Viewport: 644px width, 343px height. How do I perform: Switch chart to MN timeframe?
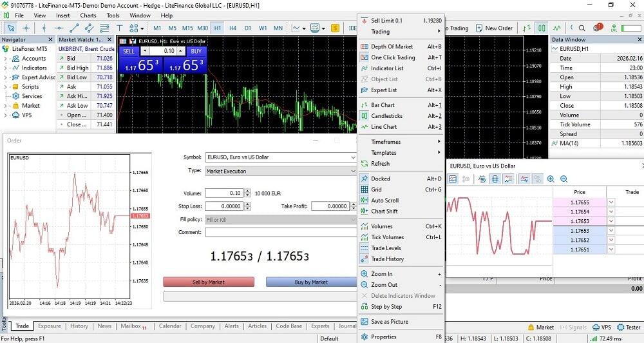[x=278, y=28]
